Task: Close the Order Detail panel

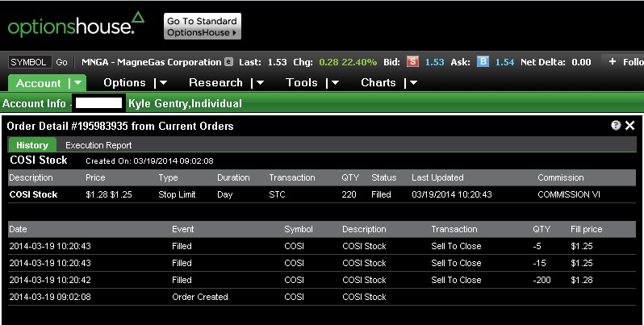Action: coord(630,126)
